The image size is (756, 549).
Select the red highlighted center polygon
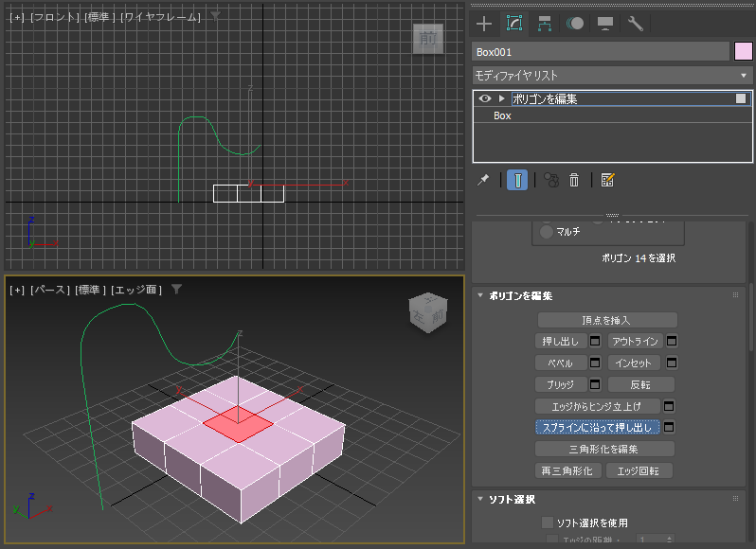[x=238, y=424]
